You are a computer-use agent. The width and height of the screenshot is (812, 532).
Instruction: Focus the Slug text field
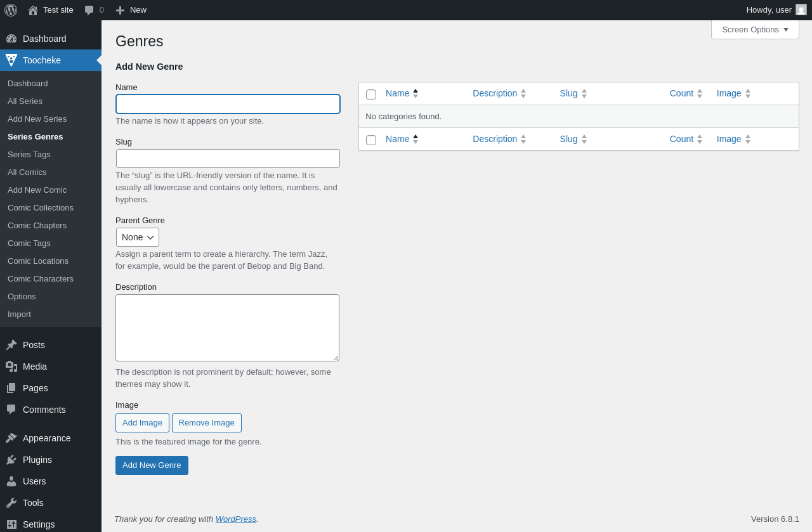pyautogui.click(x=228, y=159)
